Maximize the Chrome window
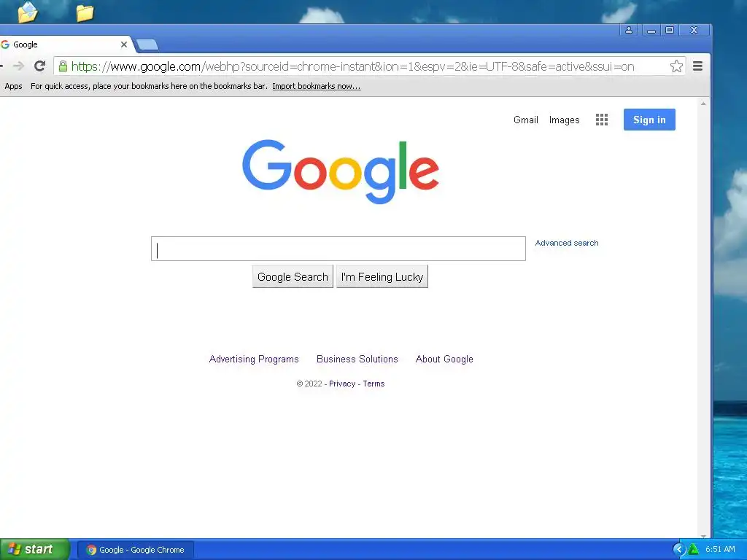Image resolution: width=747 pixels, height=560 pixels. 670,30
